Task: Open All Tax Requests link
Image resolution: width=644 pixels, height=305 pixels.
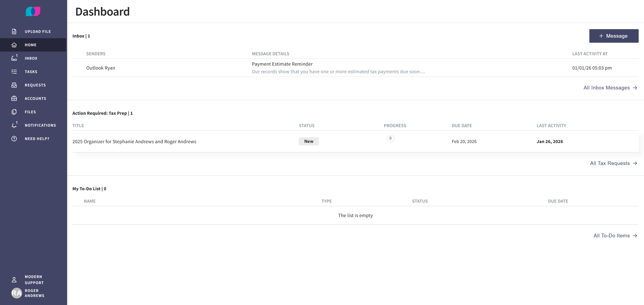Action: pos(613,163)
